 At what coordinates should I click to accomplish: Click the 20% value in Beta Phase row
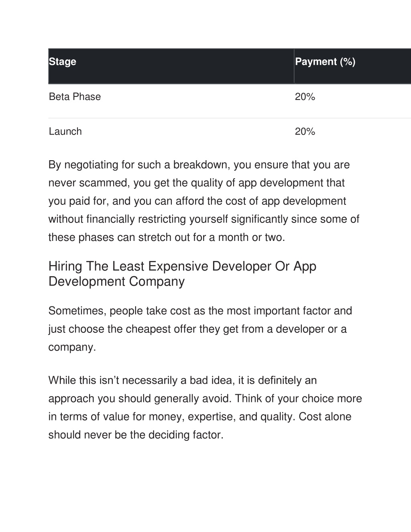305,97
